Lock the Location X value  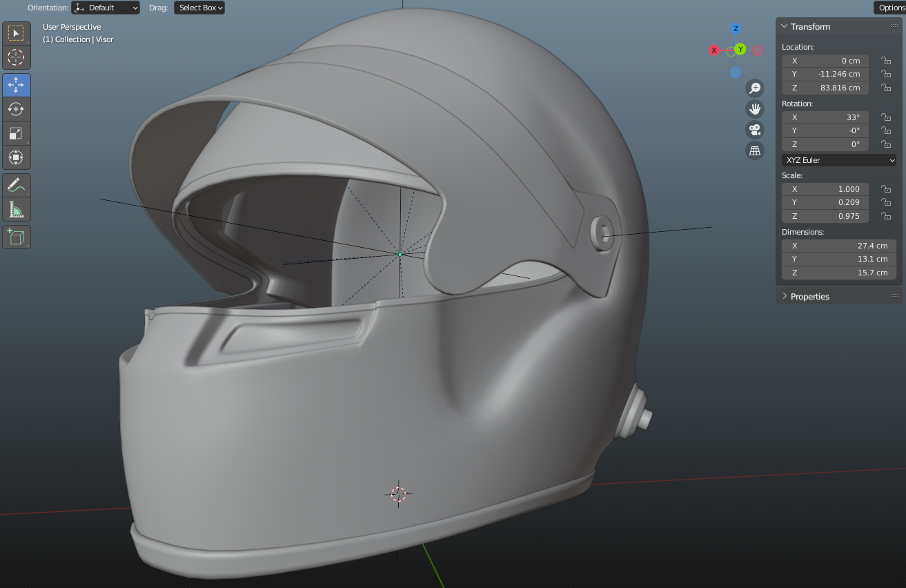tap(886, 61)
